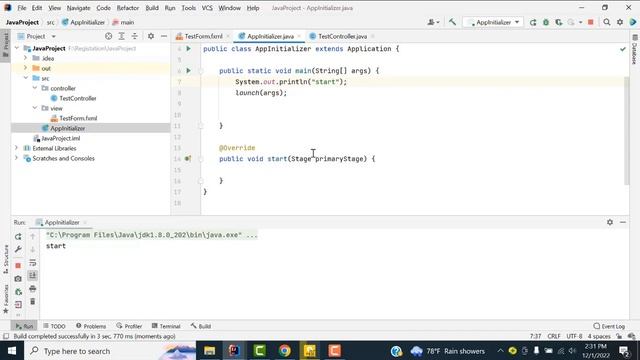
Task: Open IDE settings gear in top toolbar
Action: click(x=620, y=22)
